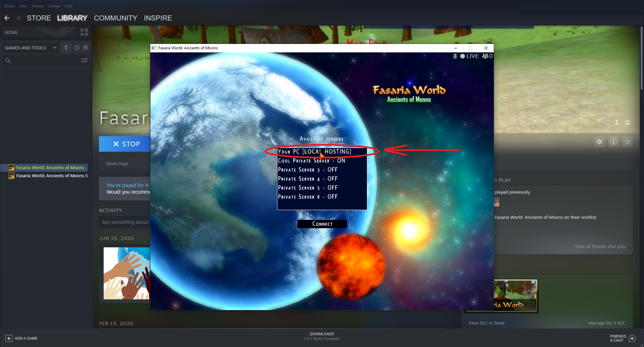Open the Store Page link
Screen dimensions: 644x347
[x=117, y=164]
